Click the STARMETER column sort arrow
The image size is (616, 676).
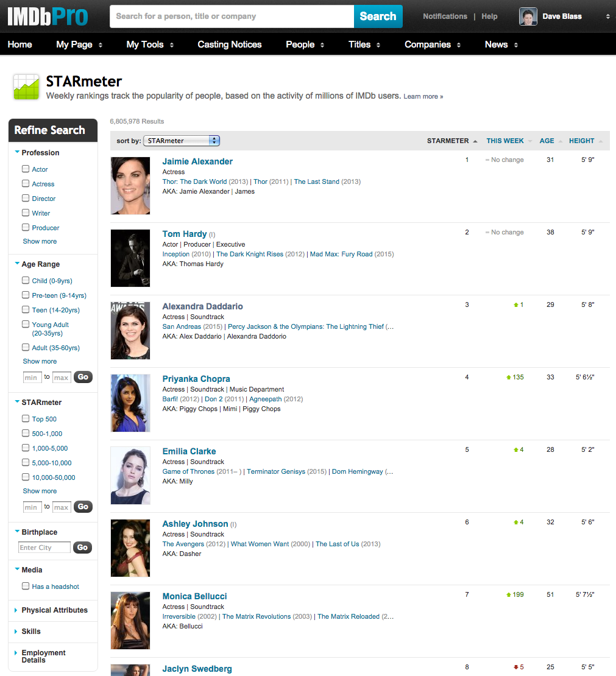475,141
